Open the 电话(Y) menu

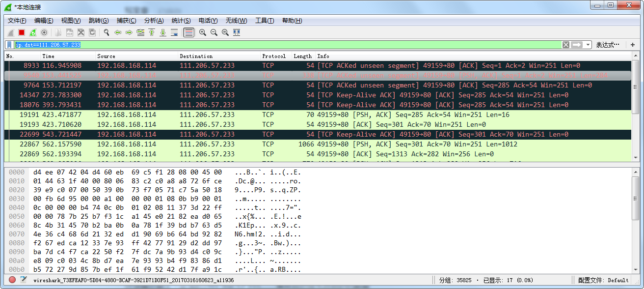(208, 21)
